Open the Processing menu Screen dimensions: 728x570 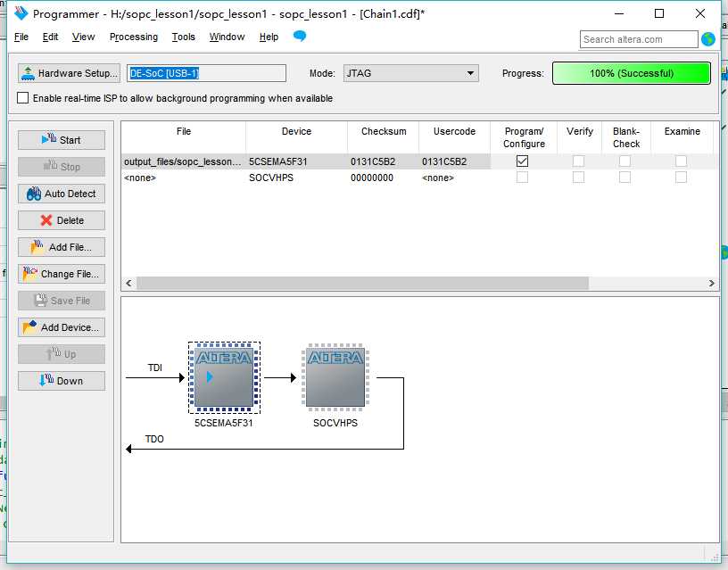134,37
